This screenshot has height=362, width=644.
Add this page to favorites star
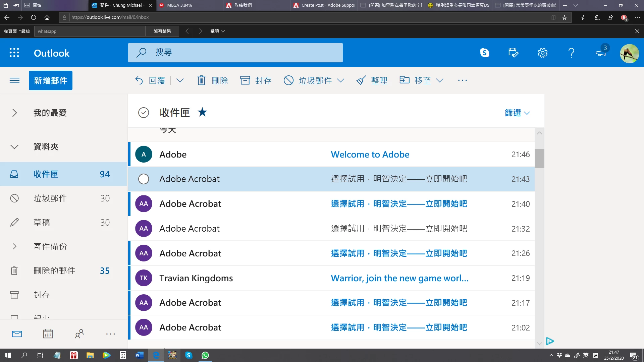[565, 17]
